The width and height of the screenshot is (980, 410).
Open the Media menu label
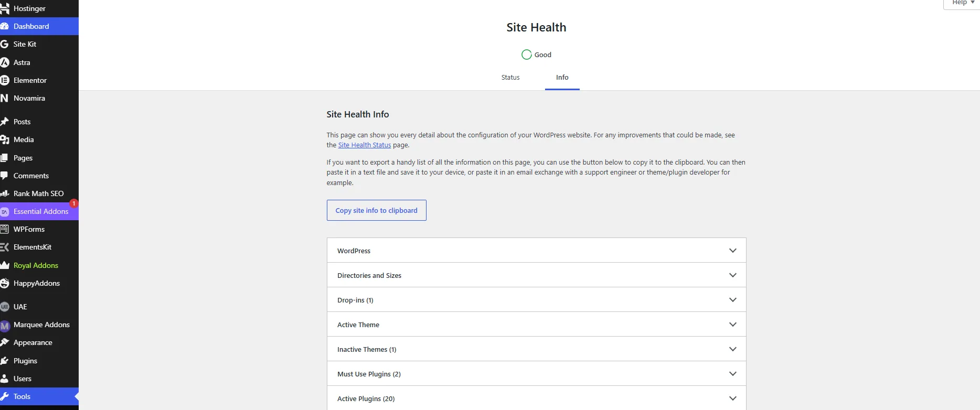(24, 139)
